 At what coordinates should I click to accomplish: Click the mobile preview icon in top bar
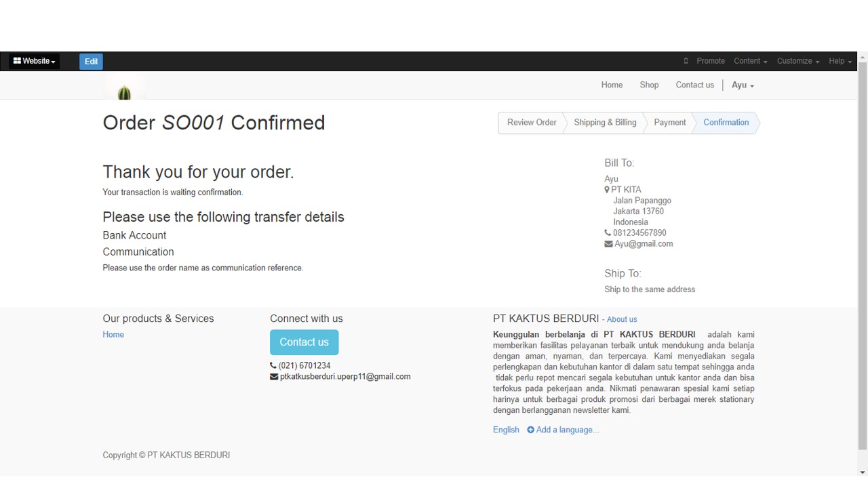tap(686, 61)
